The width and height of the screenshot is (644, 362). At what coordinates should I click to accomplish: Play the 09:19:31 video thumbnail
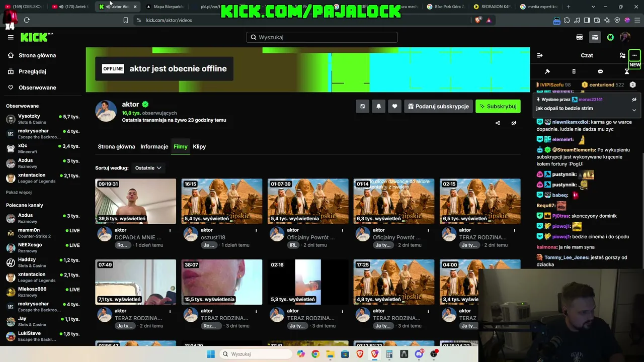pos(136,201)
